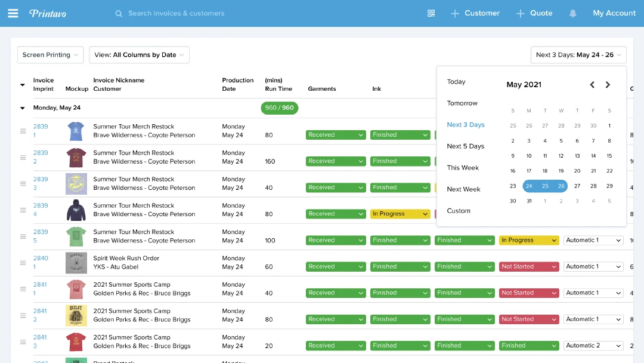Grab the drag handle for invoice 2839 imprint 4
644x363 pixels.
(23, 210)
